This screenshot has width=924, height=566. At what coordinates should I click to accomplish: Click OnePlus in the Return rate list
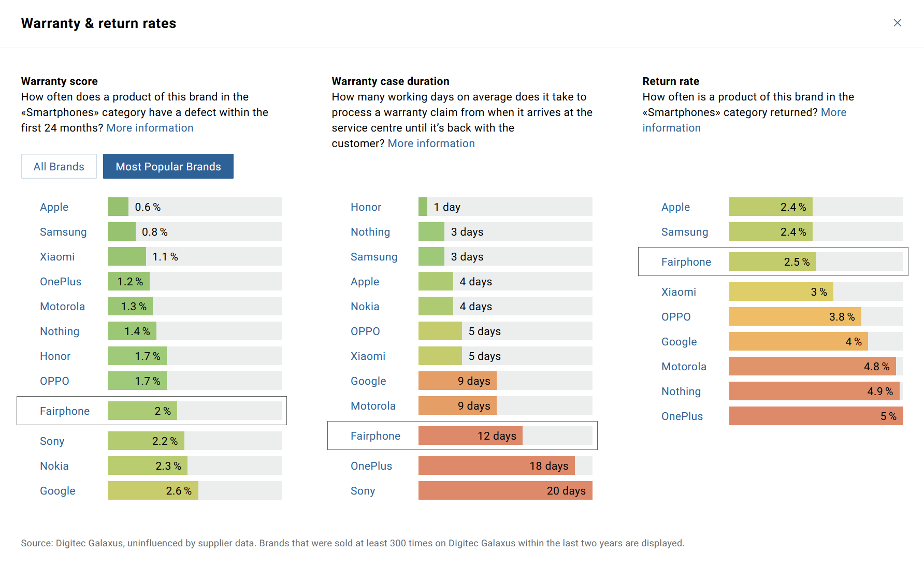pyautogui.click(x=682, y=416)
